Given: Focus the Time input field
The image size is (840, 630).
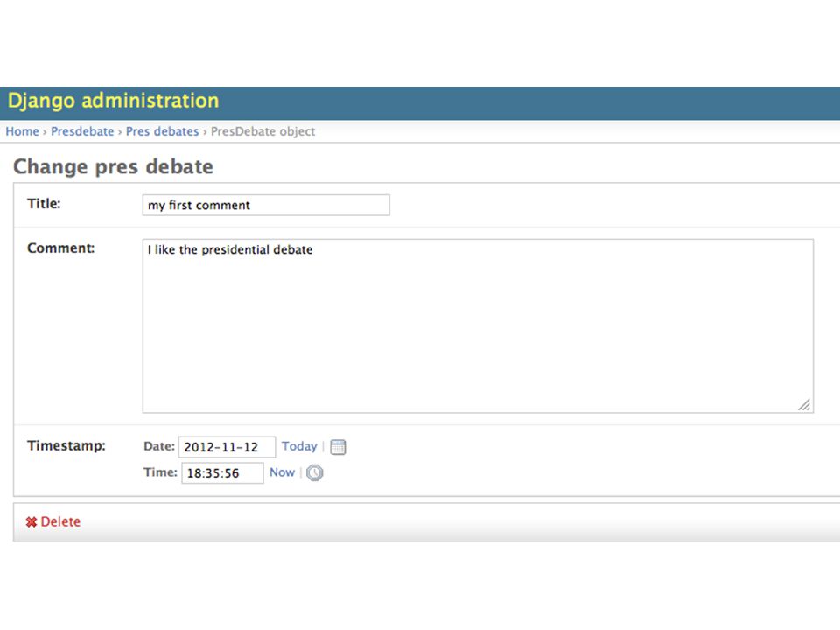Looking at the screenshot, I should [222, 473].
